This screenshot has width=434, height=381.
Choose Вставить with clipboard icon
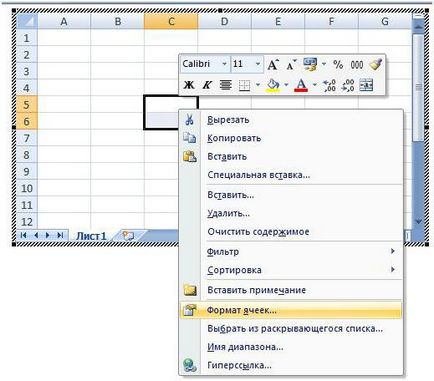click(291, 156)
